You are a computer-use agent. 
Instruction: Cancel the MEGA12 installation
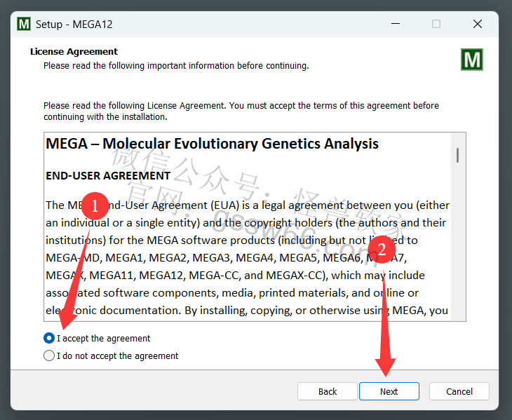(459, 391)
